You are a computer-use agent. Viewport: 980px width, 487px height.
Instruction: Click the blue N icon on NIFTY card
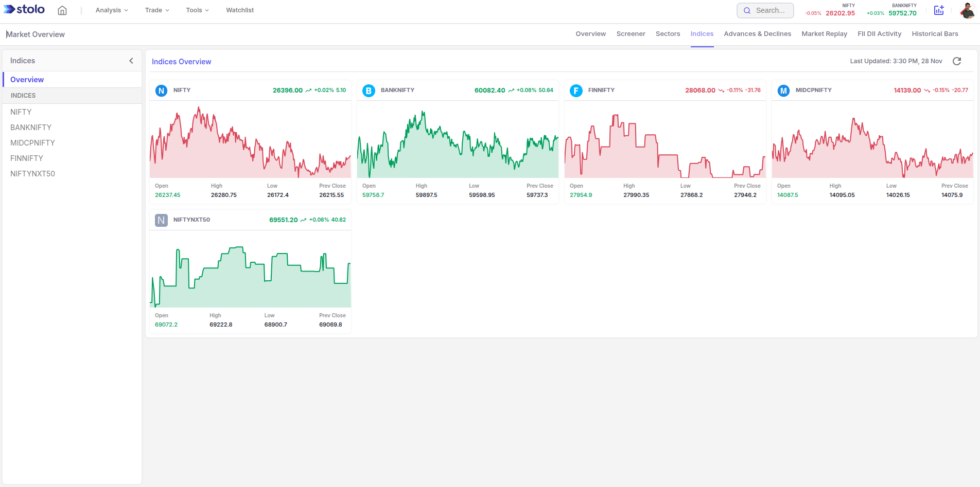pos(161,91)
